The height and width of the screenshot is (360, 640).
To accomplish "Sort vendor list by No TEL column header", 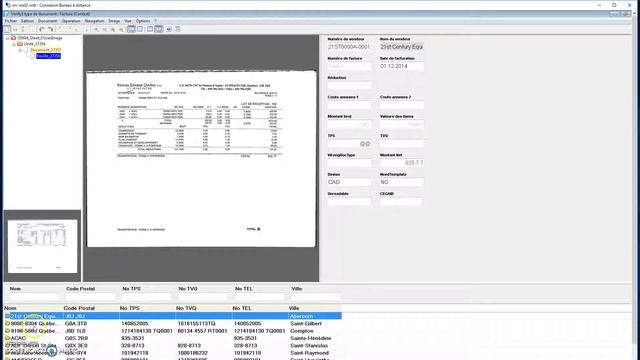I will coord(259,308).
